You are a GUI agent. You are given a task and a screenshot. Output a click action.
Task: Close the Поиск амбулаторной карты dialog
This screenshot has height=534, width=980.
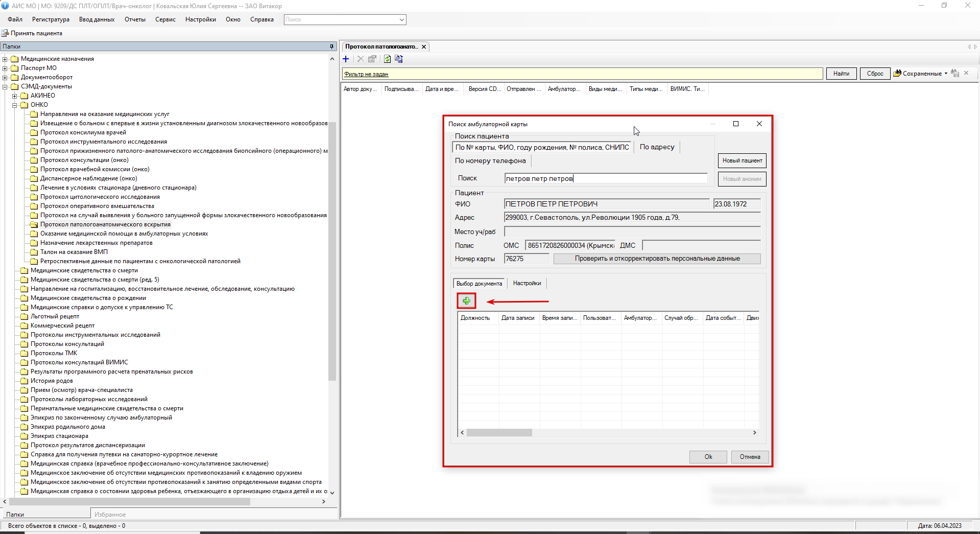click(759, 124)
